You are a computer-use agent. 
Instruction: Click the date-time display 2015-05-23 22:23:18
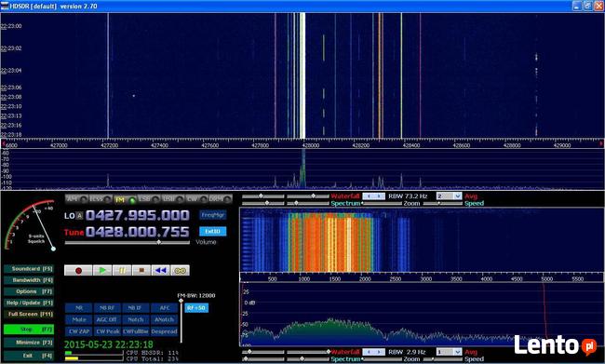click(x=108, y=344)
